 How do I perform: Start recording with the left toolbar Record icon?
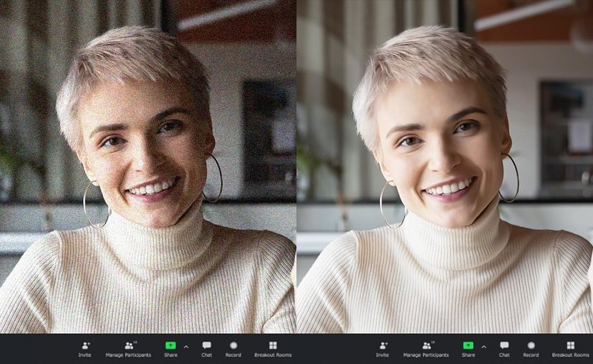(x=233, y=345)
